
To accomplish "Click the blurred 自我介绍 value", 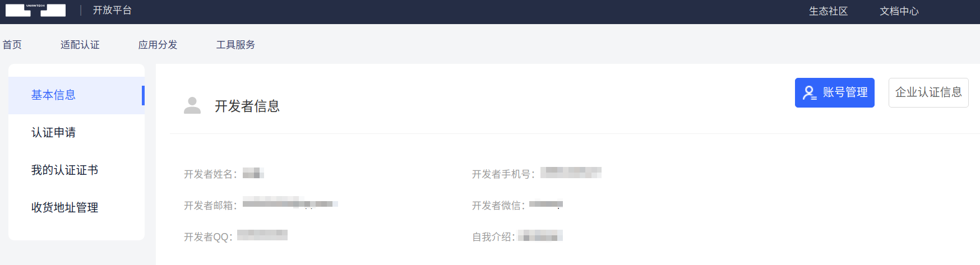I will [x=540, y=236].
